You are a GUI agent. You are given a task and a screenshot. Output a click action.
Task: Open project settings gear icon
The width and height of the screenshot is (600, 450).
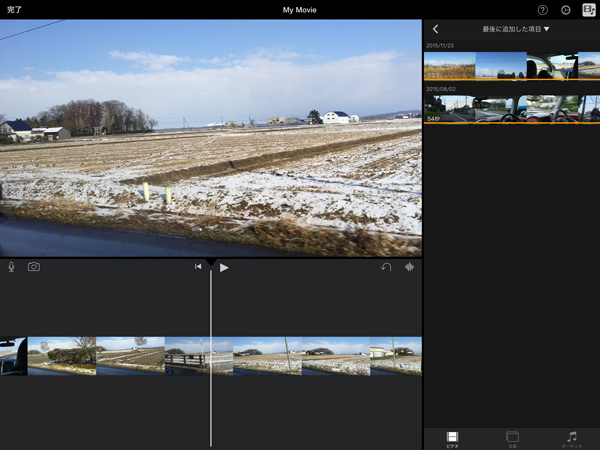point(566,10)
